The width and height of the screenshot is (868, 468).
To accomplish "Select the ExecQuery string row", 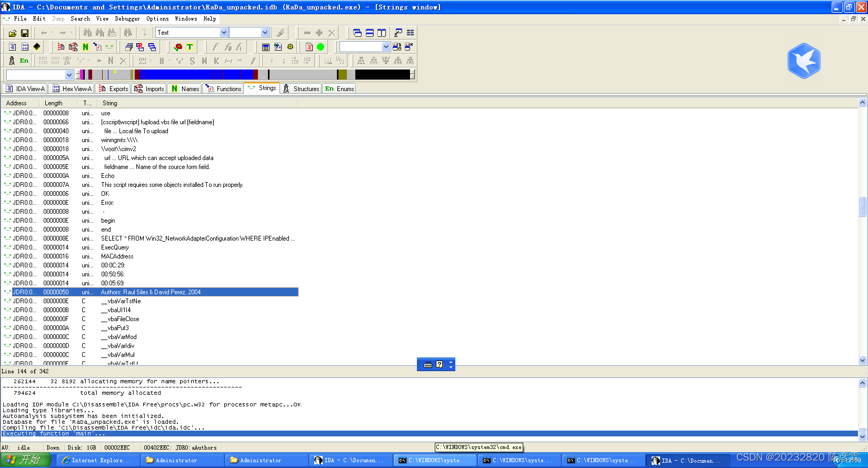I will coord(150,247).
